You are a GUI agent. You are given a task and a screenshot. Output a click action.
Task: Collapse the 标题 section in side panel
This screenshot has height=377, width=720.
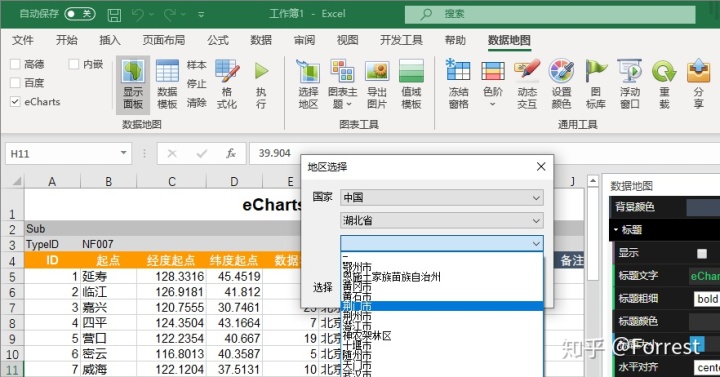(x=616, y=229)
